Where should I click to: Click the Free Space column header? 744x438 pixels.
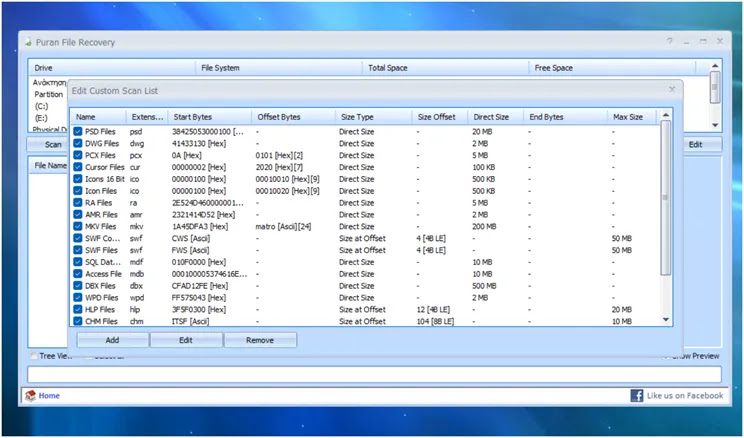click(612, 68)
